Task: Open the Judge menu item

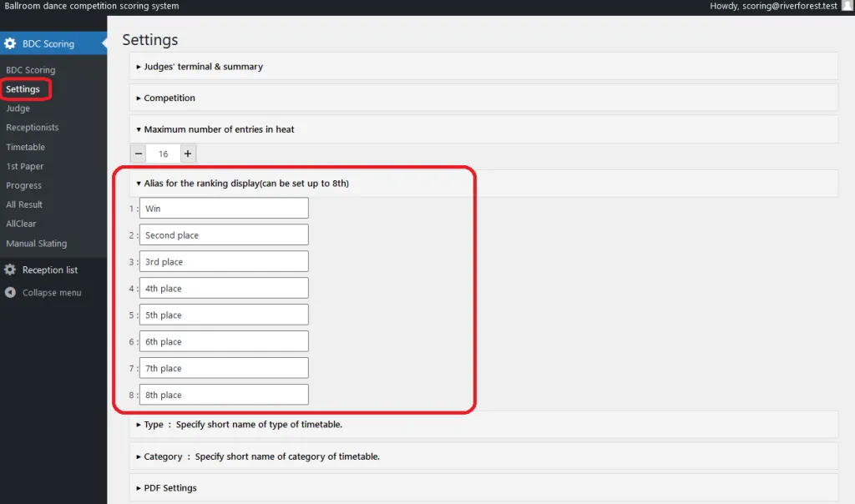Action: click(x=18, y=108)
